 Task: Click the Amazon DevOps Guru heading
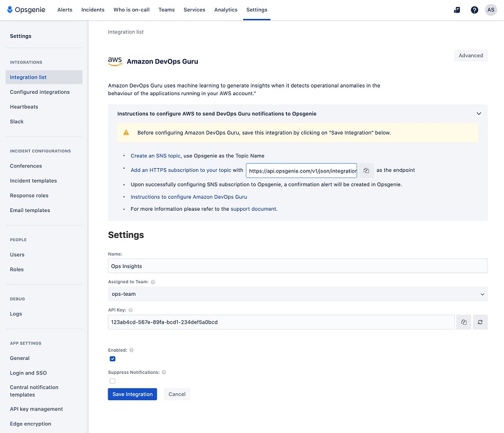(163, 61)
